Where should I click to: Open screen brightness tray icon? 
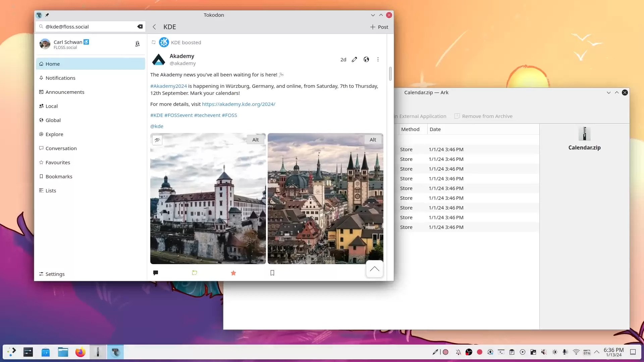click(555, 352)
